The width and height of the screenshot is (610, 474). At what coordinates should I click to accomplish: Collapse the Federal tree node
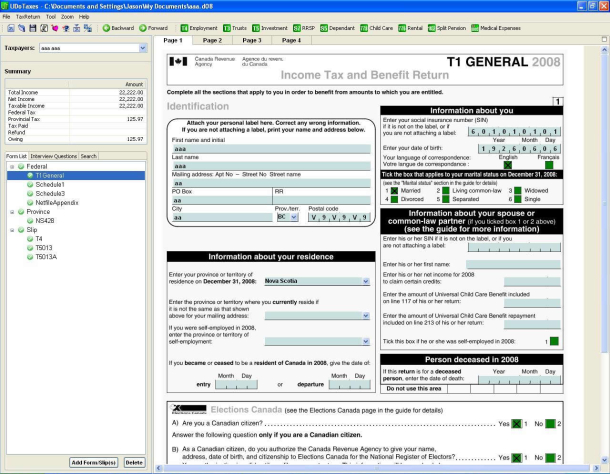click(12, 167)
